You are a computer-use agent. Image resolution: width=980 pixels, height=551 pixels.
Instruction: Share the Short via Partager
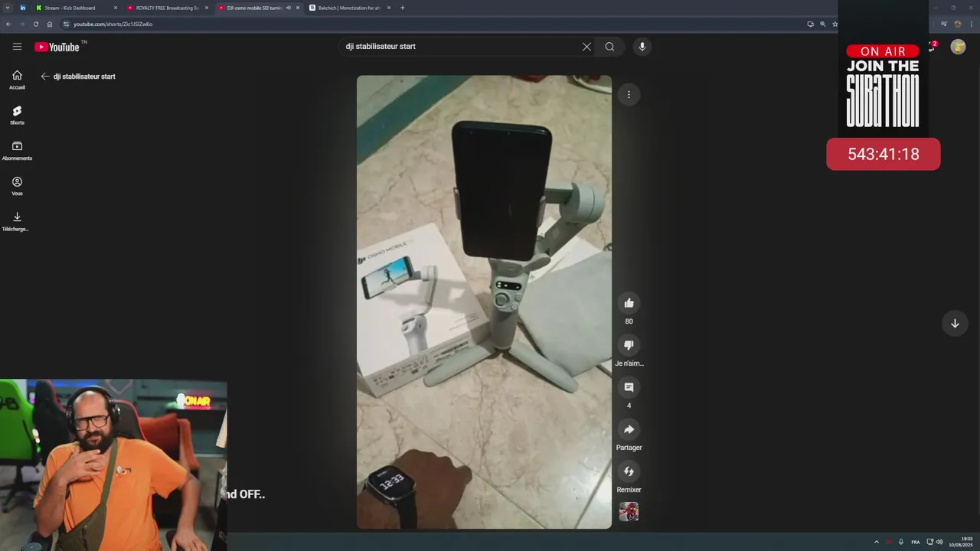tap(629, 429)
